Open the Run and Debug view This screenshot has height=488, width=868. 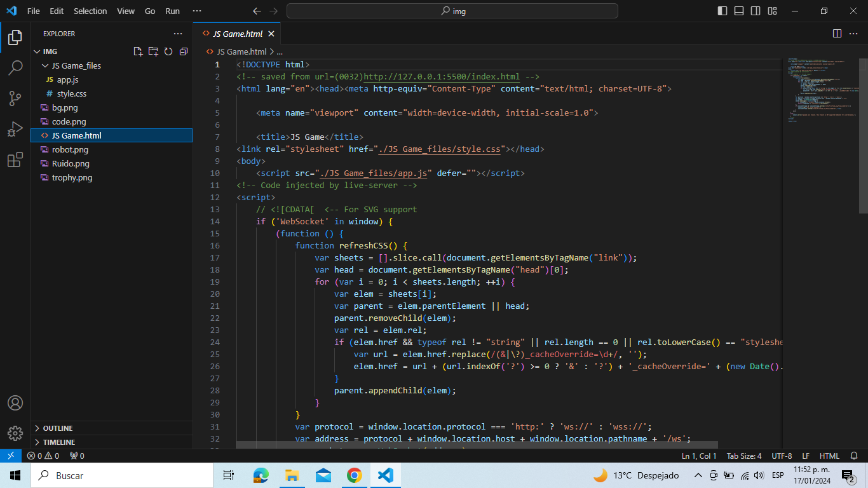[x=15, y=129]
